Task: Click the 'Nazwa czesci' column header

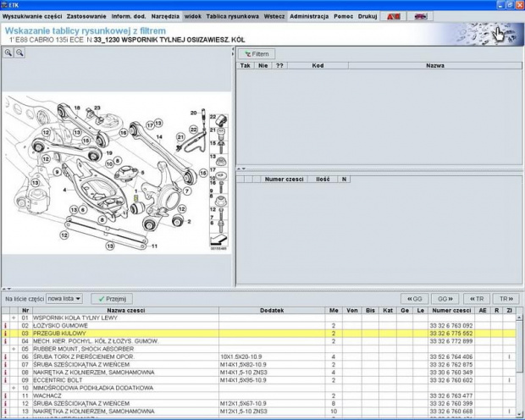Action: tap(126, 311)
